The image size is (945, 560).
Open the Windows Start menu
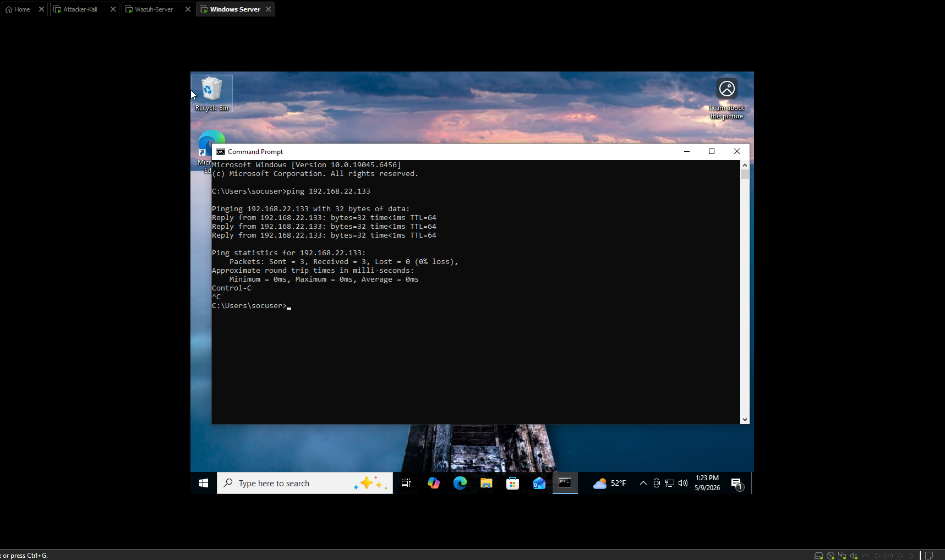204,483
